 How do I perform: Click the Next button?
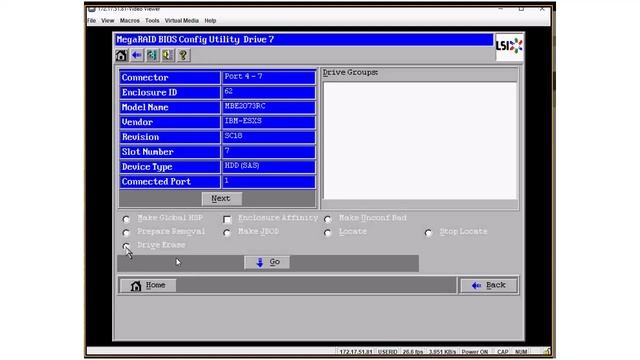pyautogui.click(x=222, y=198)
